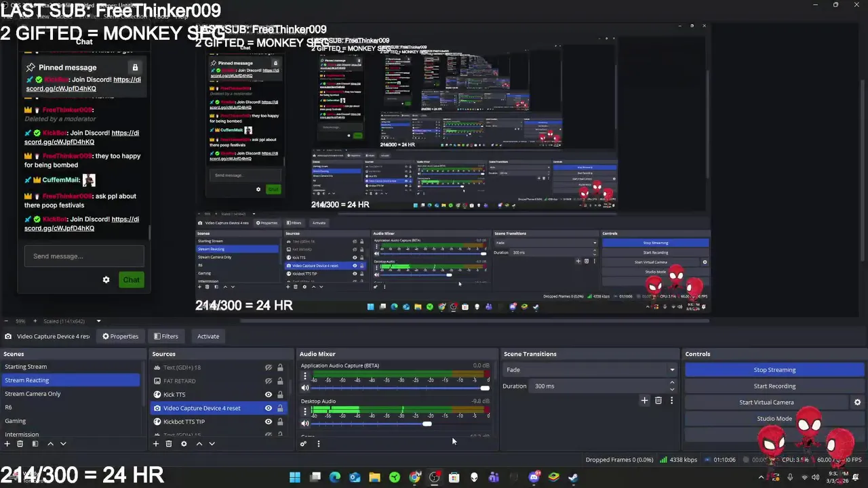
Task: Remove selected scene using Scenes trash icon
Action: pyautogui.click(x=20, y=444)
